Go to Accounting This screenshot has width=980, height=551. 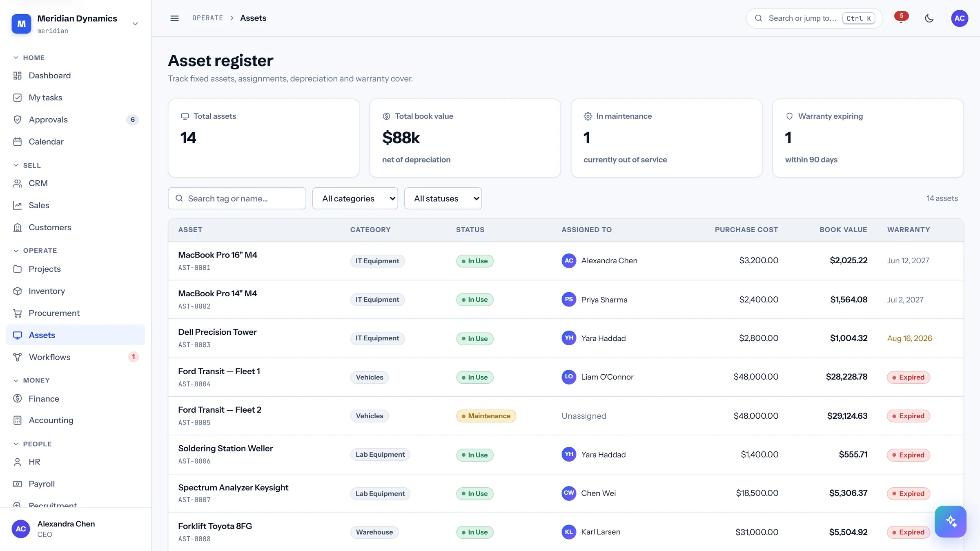tap(76, 420)
